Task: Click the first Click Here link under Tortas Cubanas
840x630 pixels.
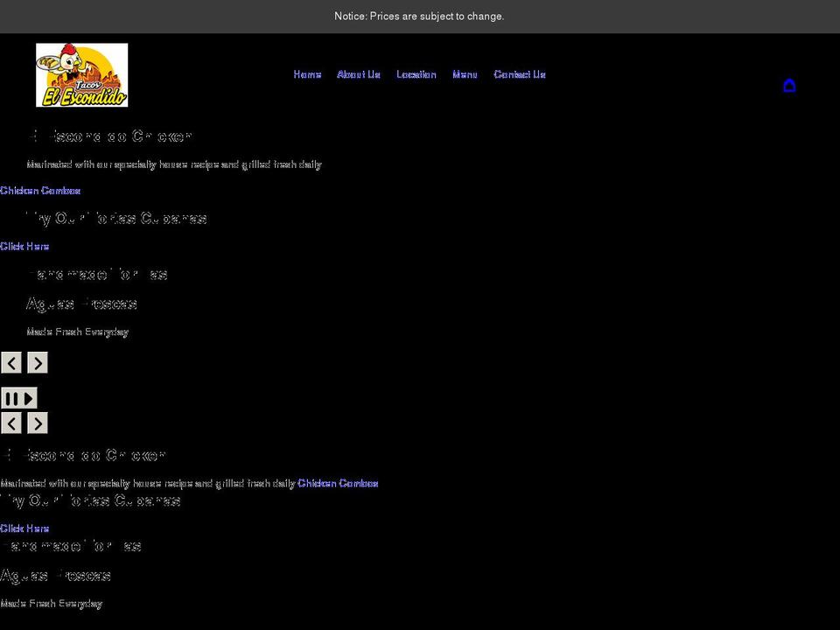Action: pyautogui.click(x=24, y=247)
